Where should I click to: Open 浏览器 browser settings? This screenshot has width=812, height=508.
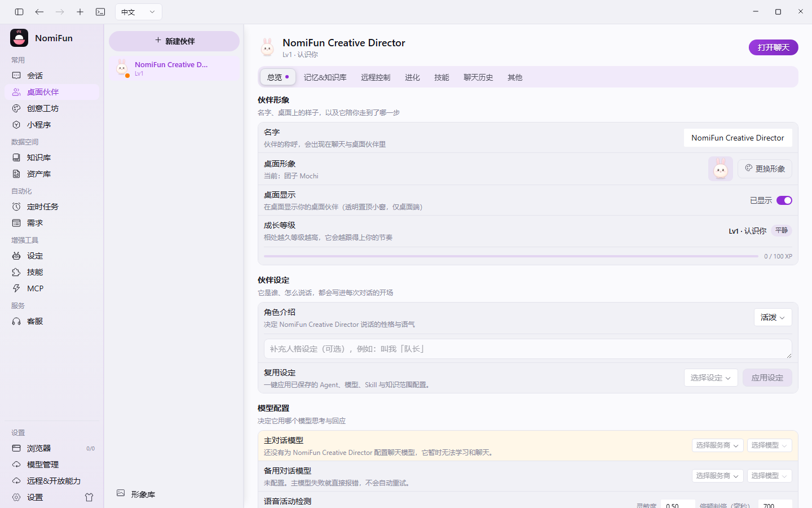[x=52, y=448]
